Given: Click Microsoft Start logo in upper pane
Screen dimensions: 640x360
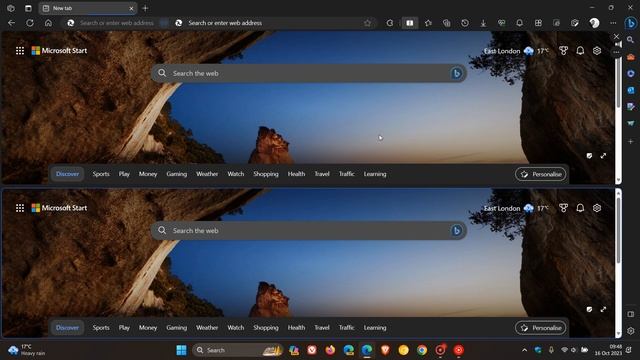Looking at the screenshot, I should tap(60, 51).
